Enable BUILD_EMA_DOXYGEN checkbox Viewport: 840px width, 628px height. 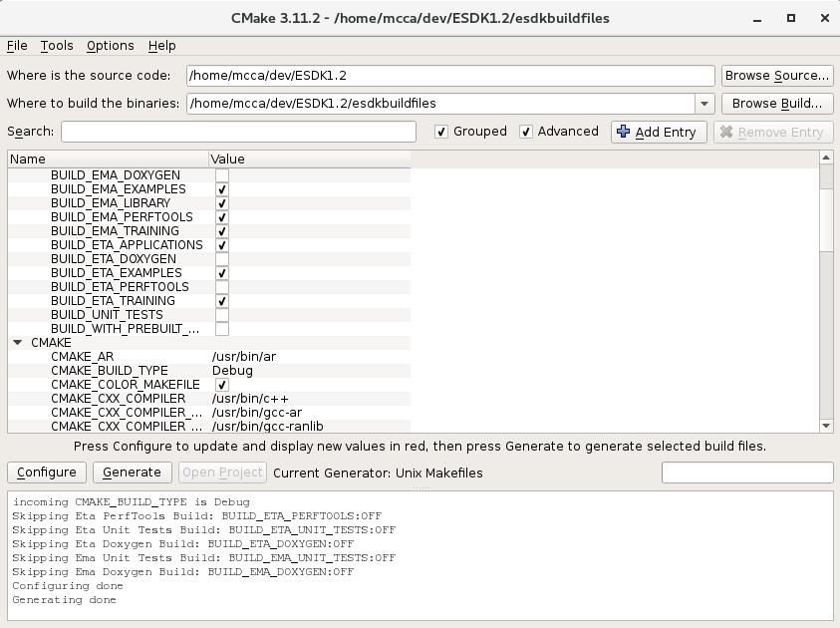[x=222, y=175]
